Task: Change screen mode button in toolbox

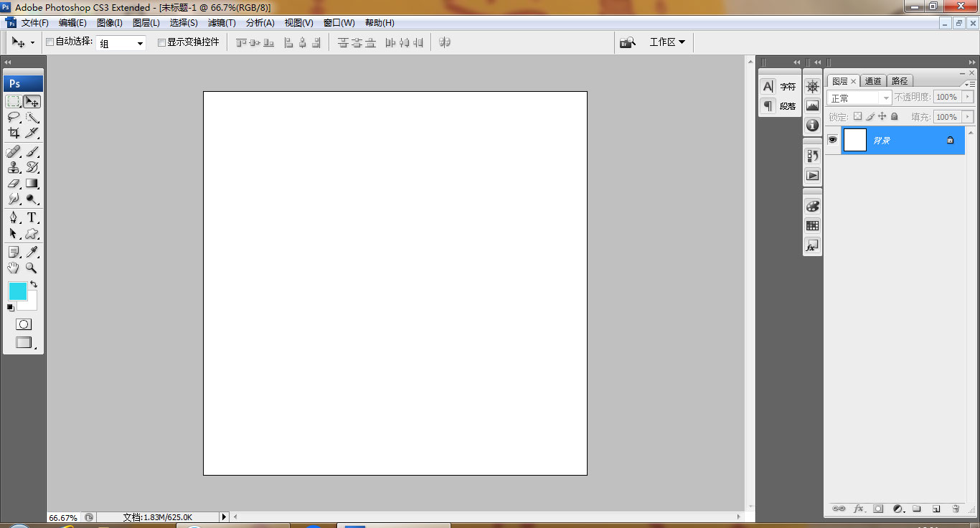Action: pyautogui.click(x=24, y=343)
